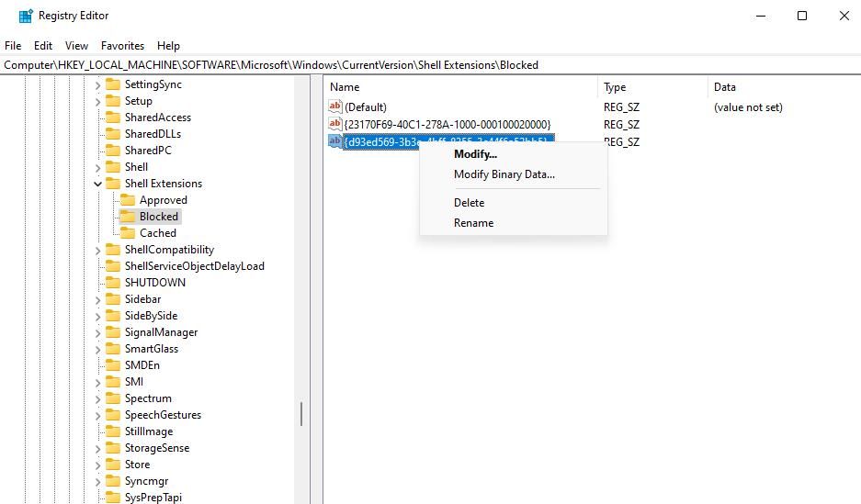Image resolution: width=861 pixels, height=504 pixels.
Task: Expand the SpeechGestures key
Action: coord(97,416)
